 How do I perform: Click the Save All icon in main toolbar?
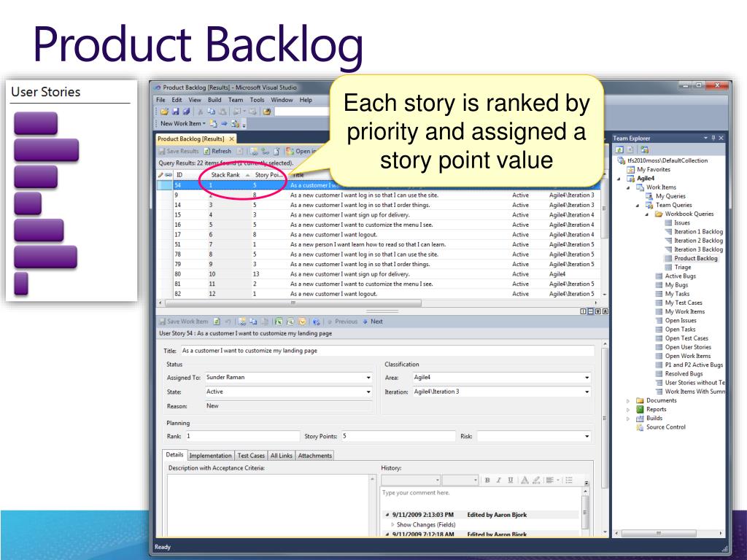coord(186,112)
